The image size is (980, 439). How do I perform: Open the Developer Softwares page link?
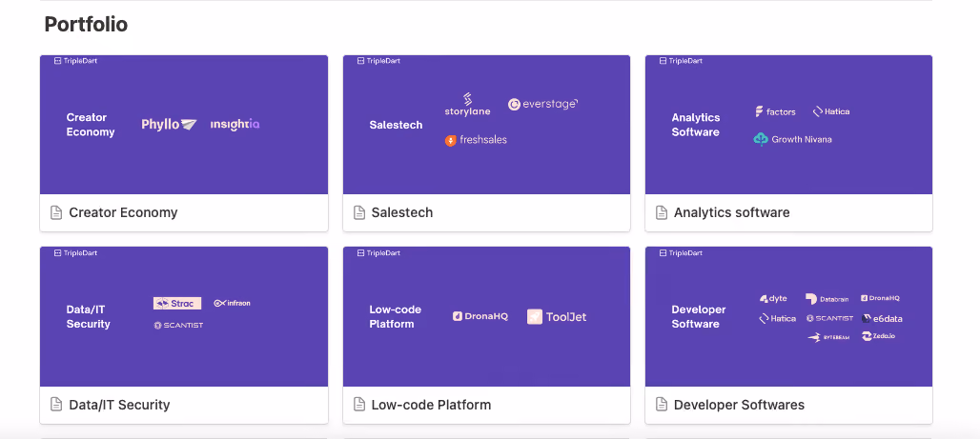click(x=739, y=405)
